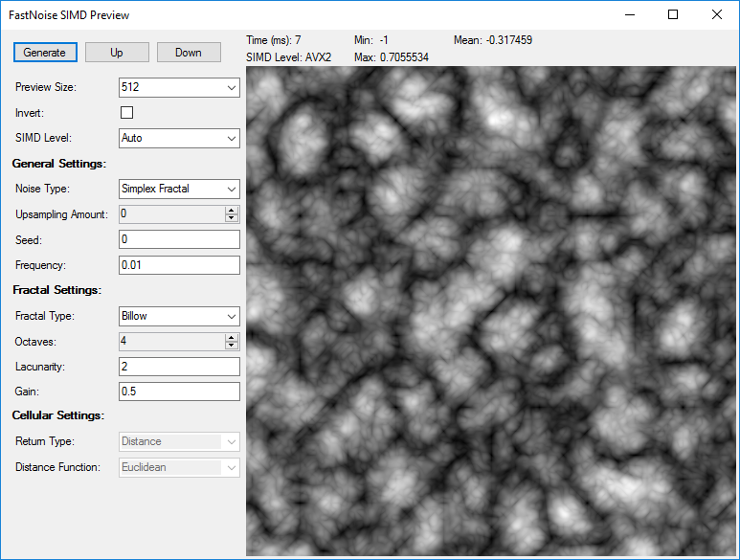Toggle the Invert checkbox
The height and width of the screenshot is (560, 740).
[127, 112]
